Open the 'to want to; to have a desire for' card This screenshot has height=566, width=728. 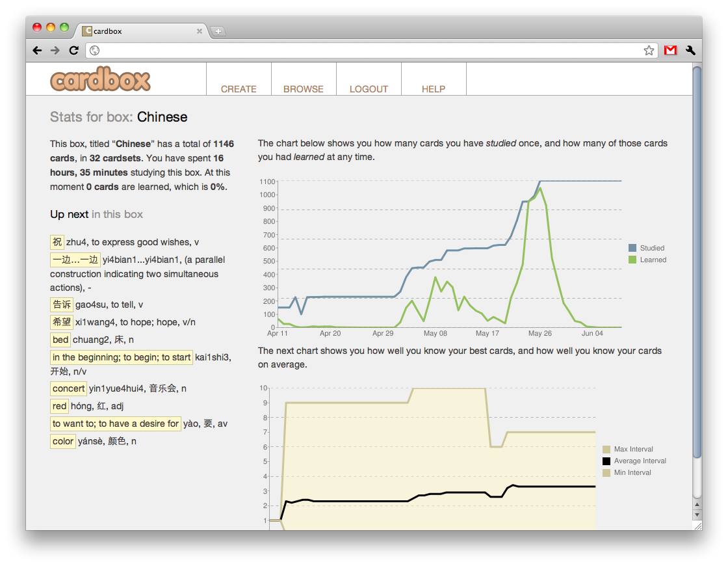[116, 424]
